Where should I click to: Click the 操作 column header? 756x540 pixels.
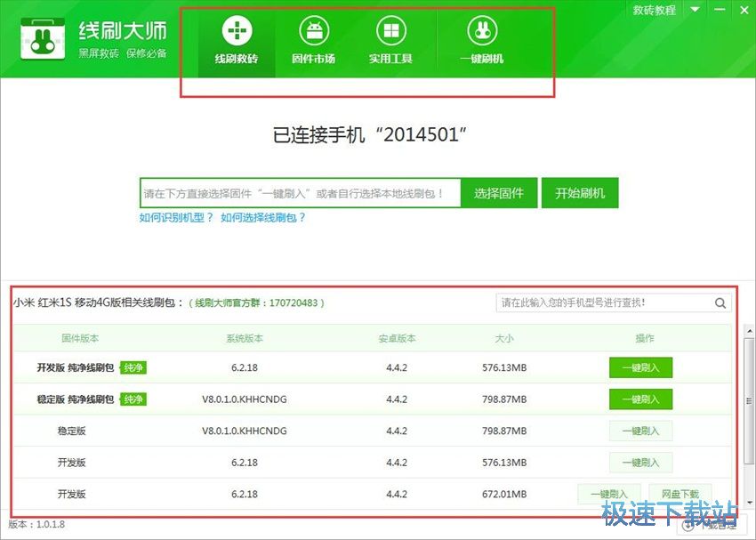[645, 338]
